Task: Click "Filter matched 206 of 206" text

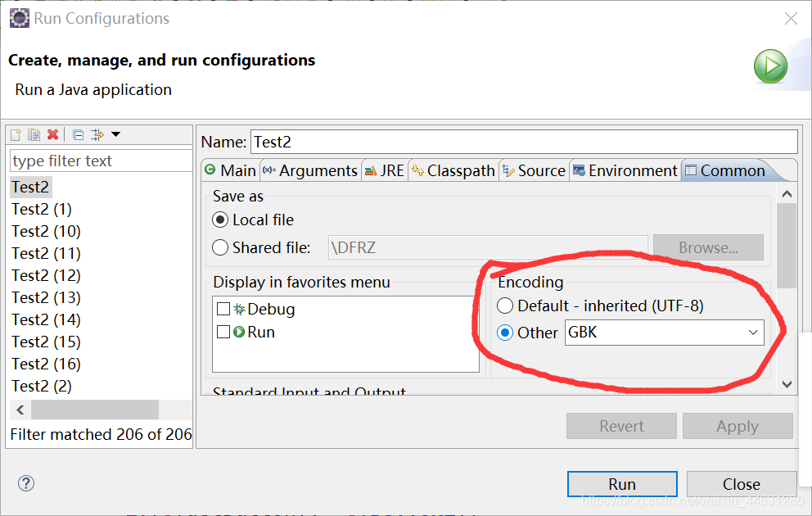Action: point(101,434)
